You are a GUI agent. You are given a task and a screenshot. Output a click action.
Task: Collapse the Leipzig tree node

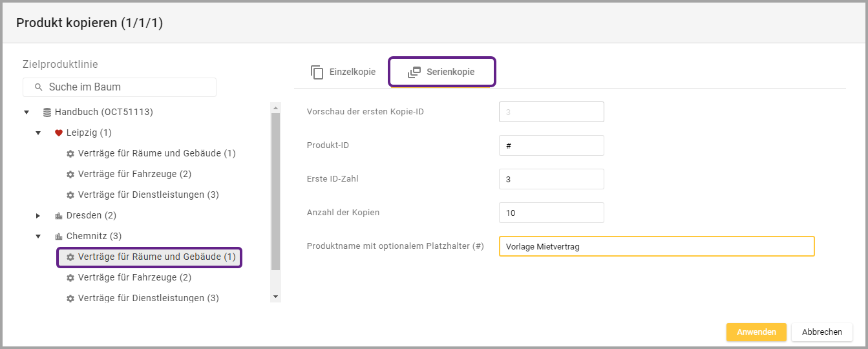point(38,133)
